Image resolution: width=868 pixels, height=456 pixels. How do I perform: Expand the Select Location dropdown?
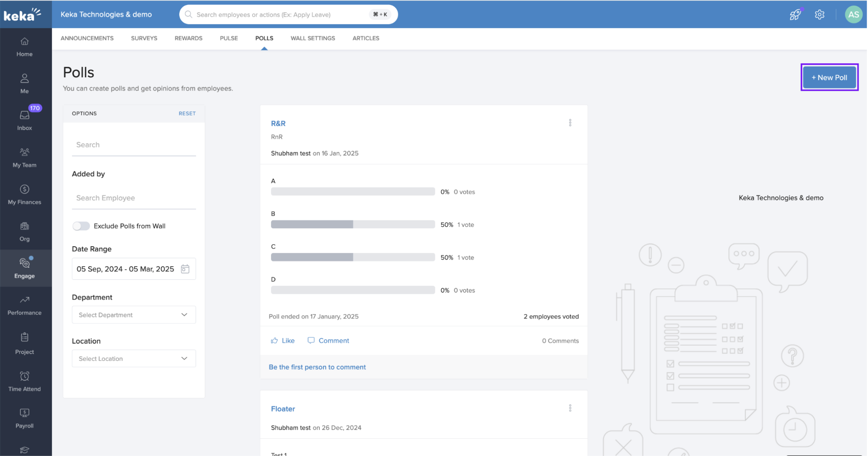click(x=134, y=358)
